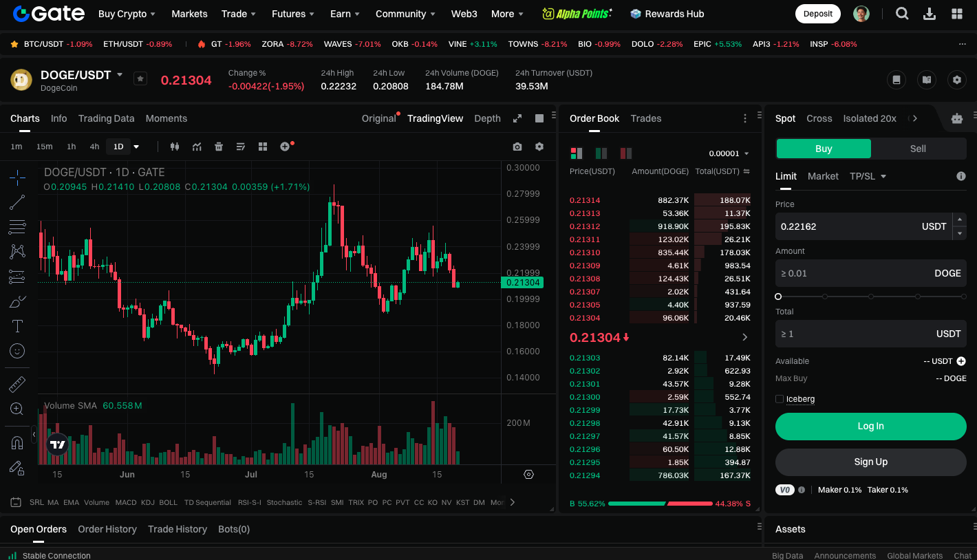Open the apps grid icon in header
The width and height of the screenshot is (977, 560).
956,14
